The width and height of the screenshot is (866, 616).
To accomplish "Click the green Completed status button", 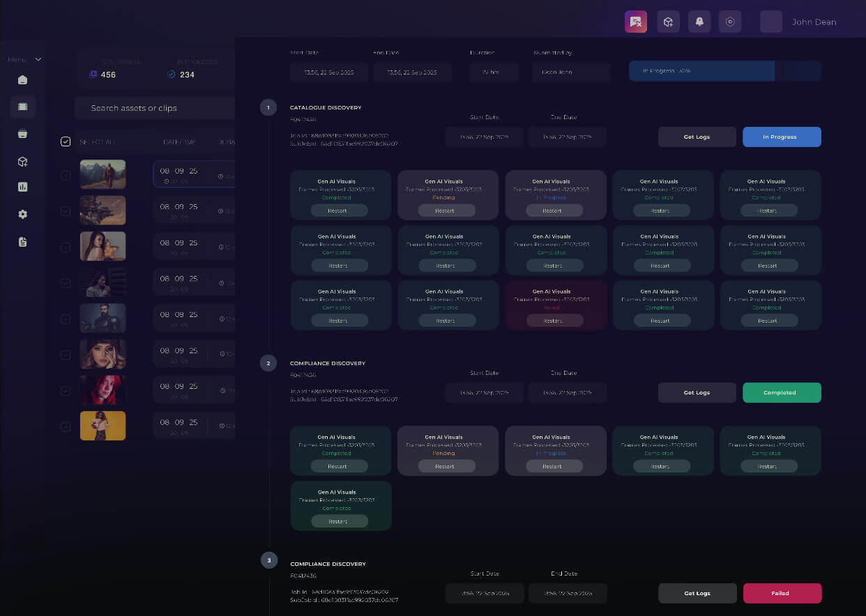I will [x=782, y=392].
